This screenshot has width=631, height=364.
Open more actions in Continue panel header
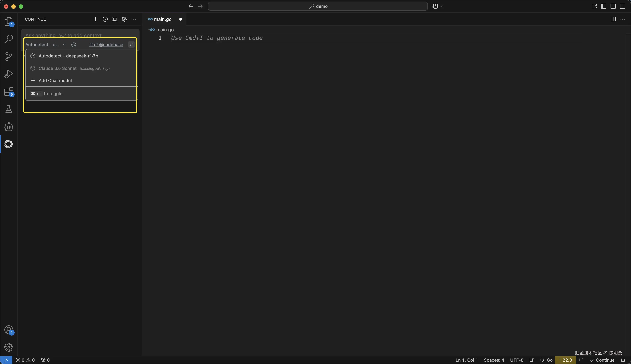134,19
